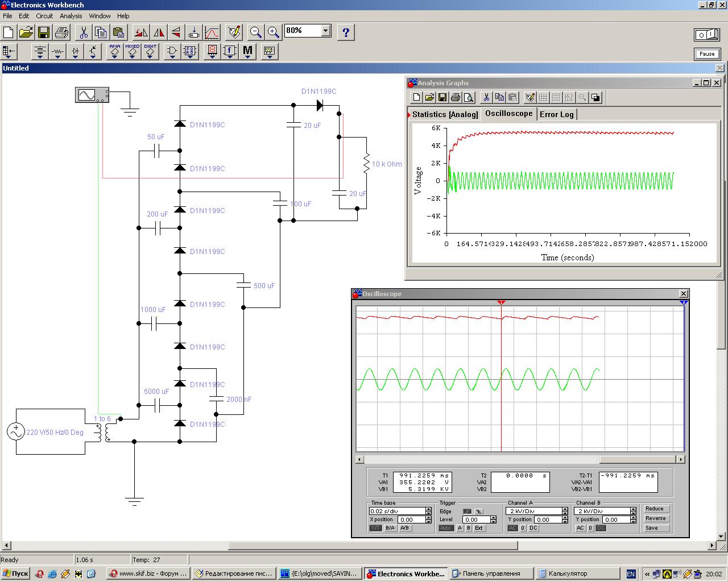The width and height of the screenshot is (728, 582).
Task: Open the Diodes parts bin
Action: [x=75, y=52]
